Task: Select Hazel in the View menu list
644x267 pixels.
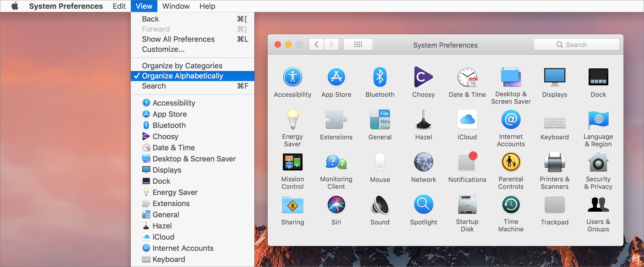Action: (x=193, y=226)
